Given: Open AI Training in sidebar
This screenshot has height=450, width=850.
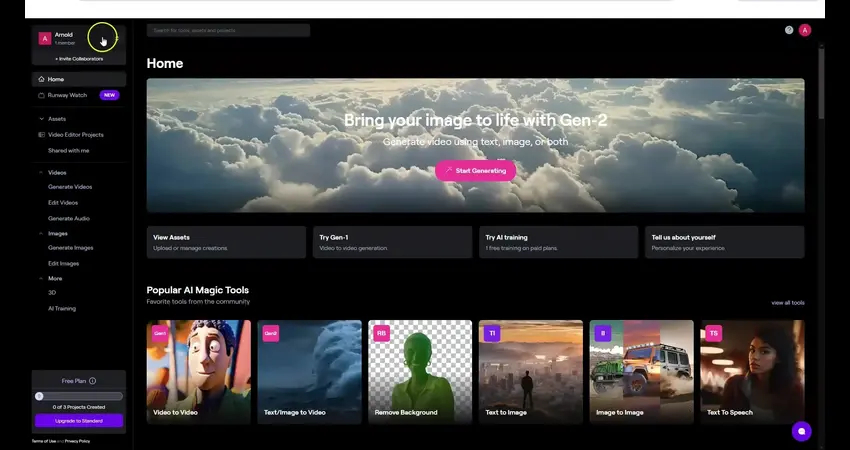Looking at the screenshot, I should [62, 308].
